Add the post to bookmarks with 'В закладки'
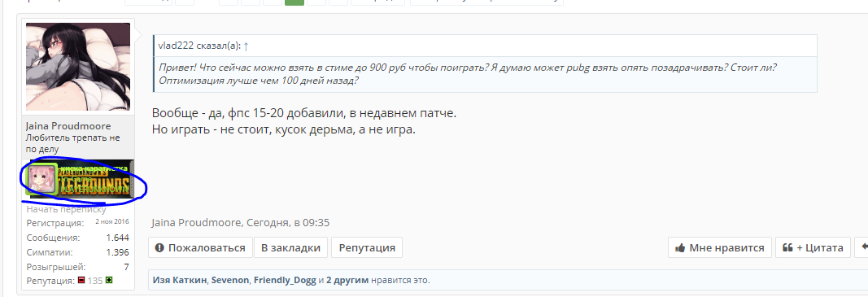 click(x=290, y=247)
